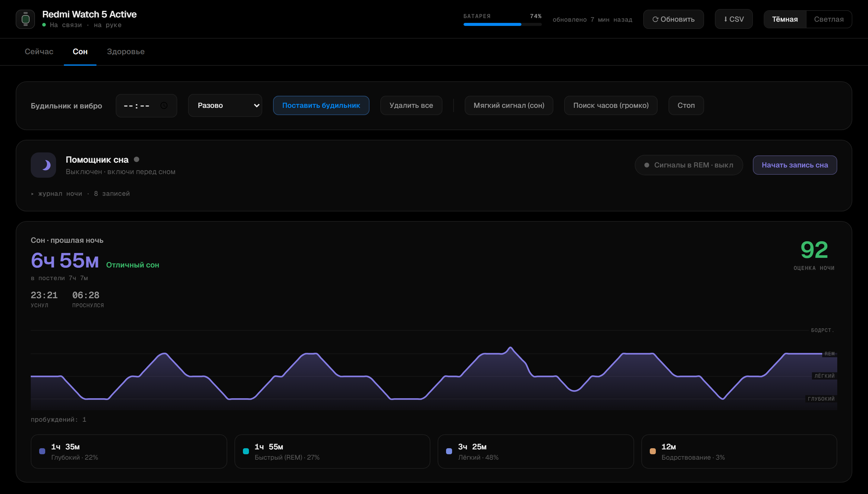Click the grey status dot beside Помощник сна
The height and width of the screenshot is (494, 868).
point(137,159)
